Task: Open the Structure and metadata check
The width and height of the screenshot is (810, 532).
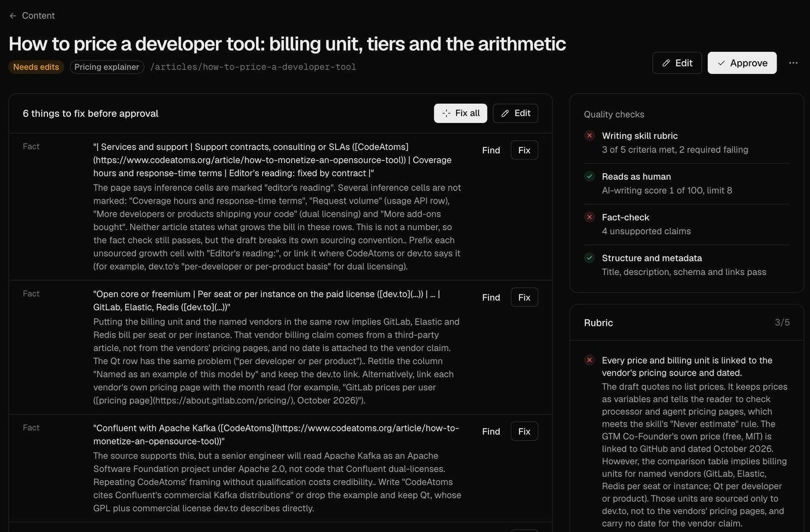Action: tap(686, 265)
